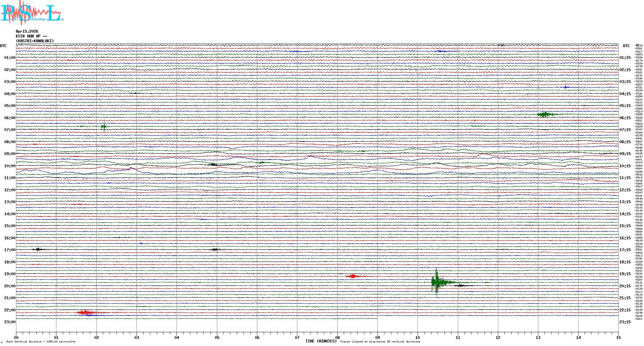
Task: Click the 19:00 hour label on left axis
Action: pos(10,274)
